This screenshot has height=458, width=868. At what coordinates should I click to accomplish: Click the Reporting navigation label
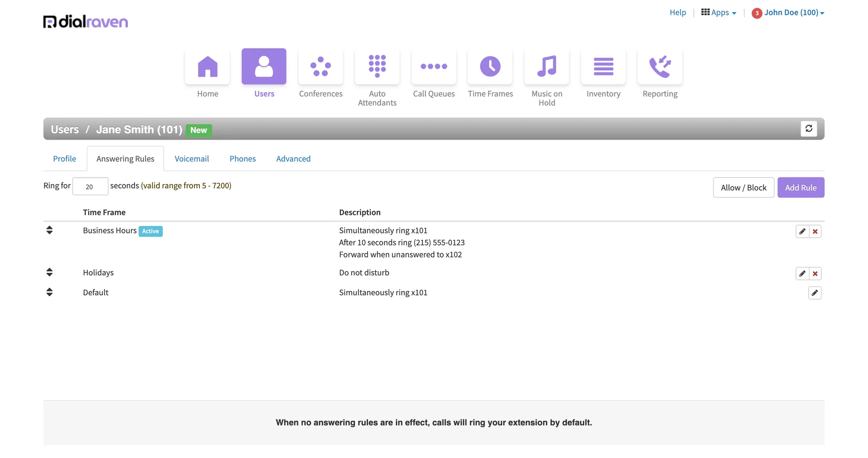coord(660,94)
